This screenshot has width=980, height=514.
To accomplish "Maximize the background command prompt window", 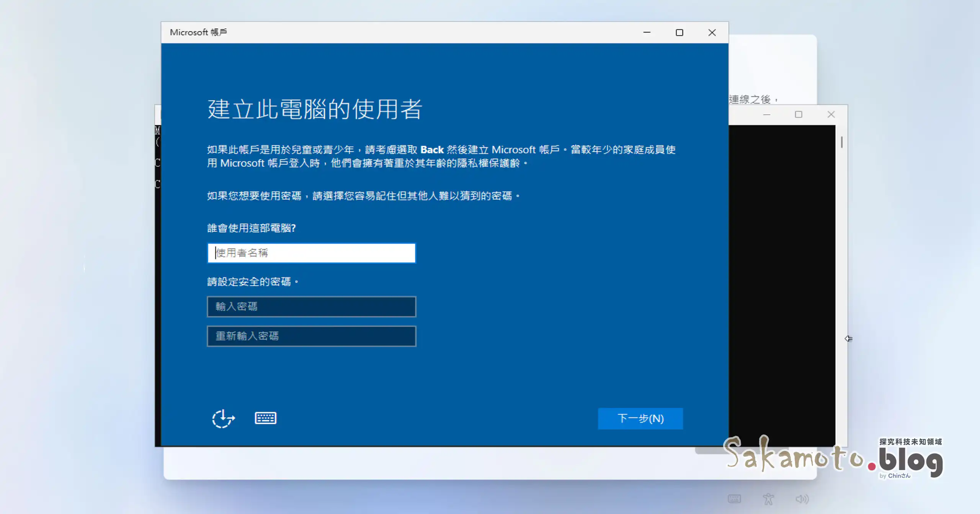I will tap(799, 114).
